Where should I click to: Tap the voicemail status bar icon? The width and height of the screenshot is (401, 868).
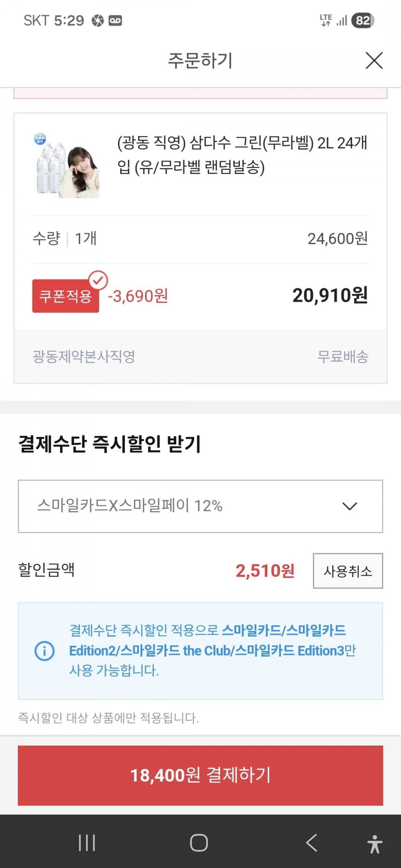115,20
